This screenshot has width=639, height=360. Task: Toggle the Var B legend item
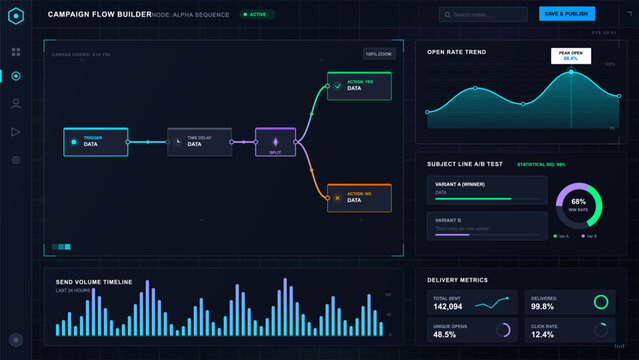pyautogui.click(x=589, y=236)
